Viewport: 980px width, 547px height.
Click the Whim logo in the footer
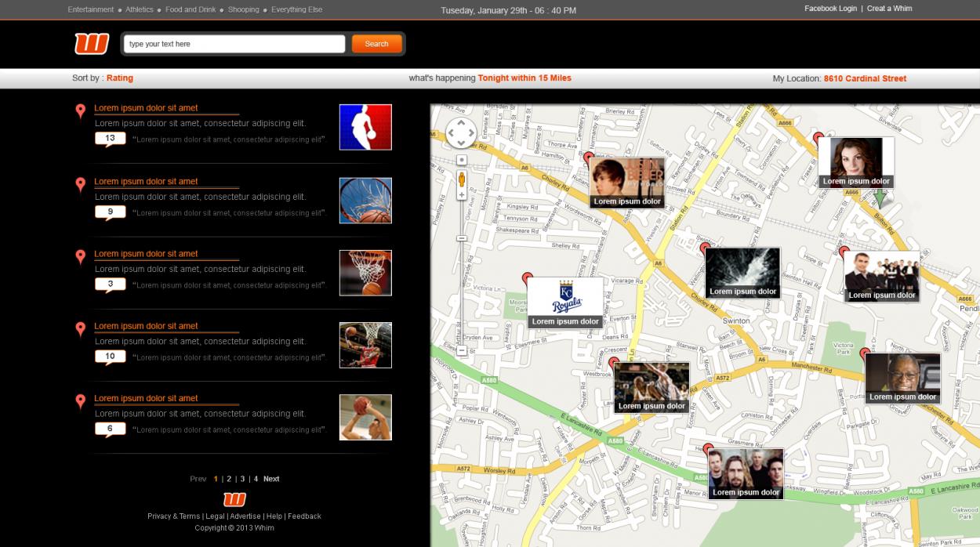coord(234,498)
